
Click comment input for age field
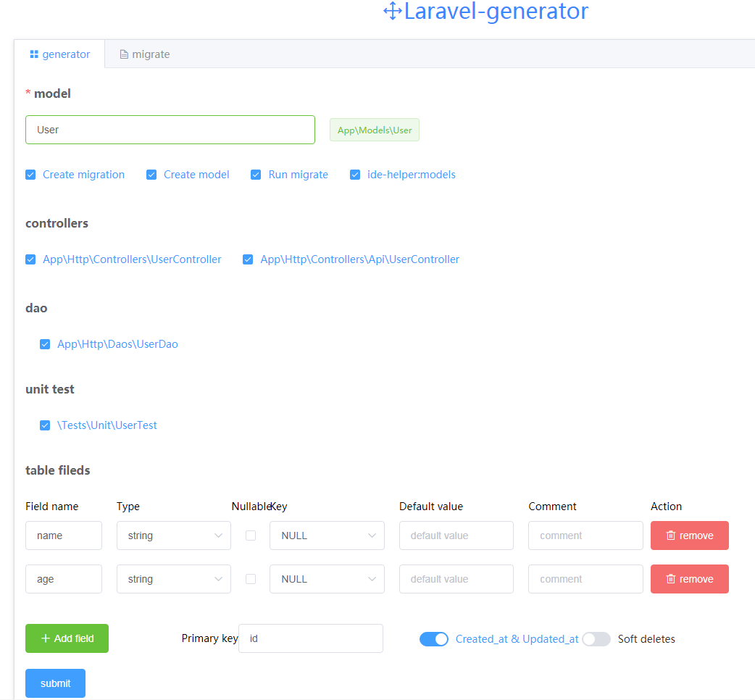(x=585, y=579)
